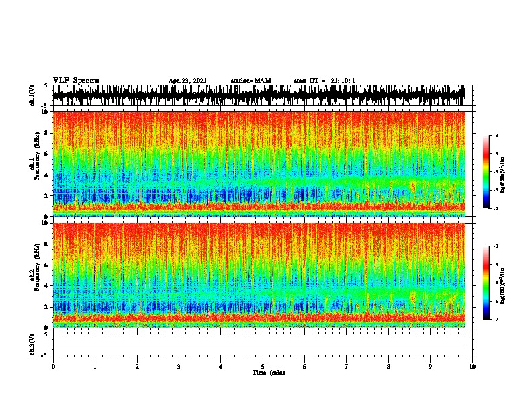Click the ch.1 voltage waveform strip

point(259,95)
